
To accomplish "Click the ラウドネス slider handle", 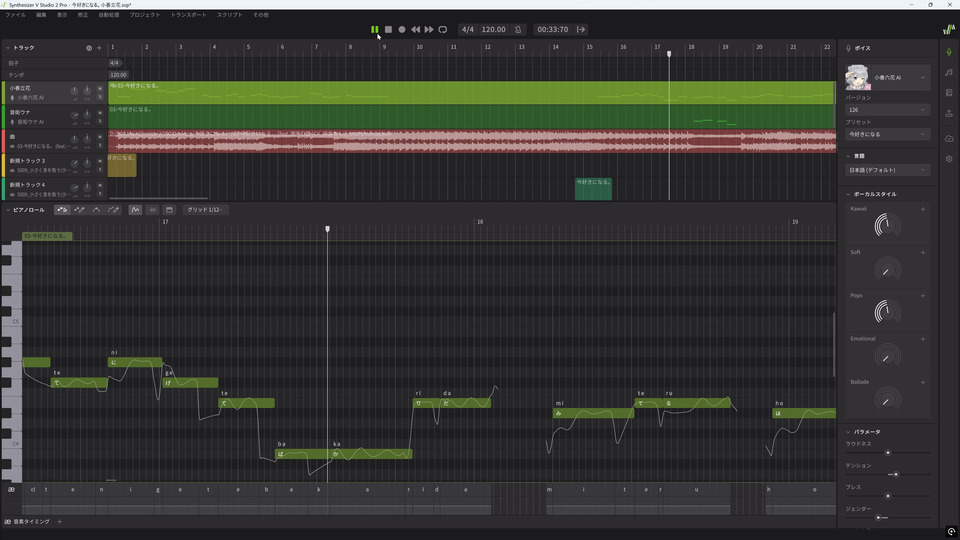I will click(888, 452).
